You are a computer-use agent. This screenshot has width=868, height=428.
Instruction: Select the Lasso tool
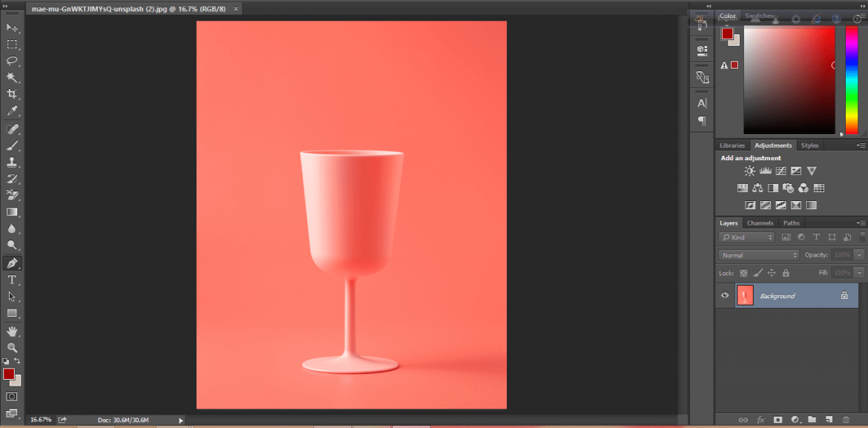point(10,61)
